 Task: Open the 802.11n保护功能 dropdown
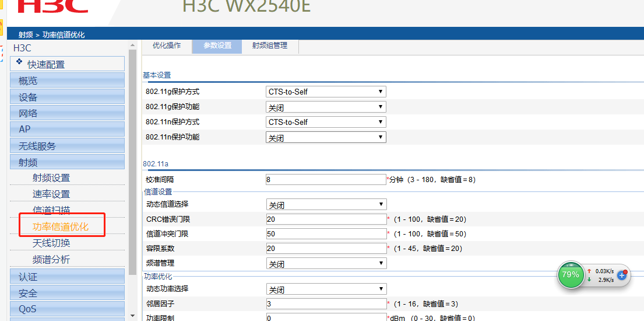[x=326, y=137]
